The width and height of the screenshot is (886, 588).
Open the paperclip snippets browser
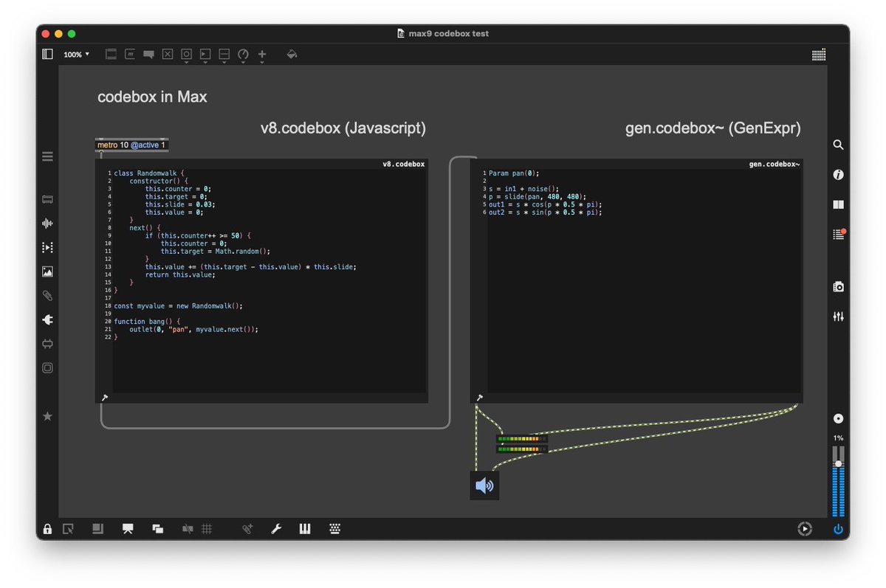click(x=47, y=296)
